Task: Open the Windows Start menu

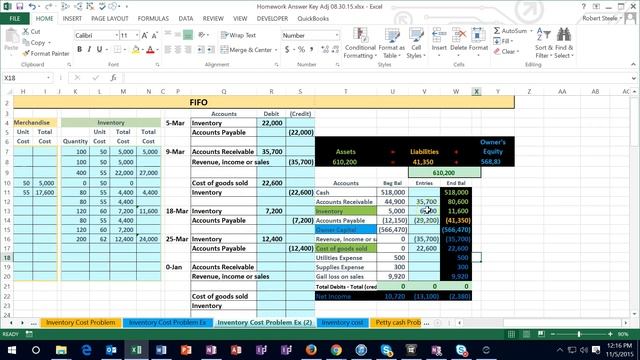Action: 11,350
